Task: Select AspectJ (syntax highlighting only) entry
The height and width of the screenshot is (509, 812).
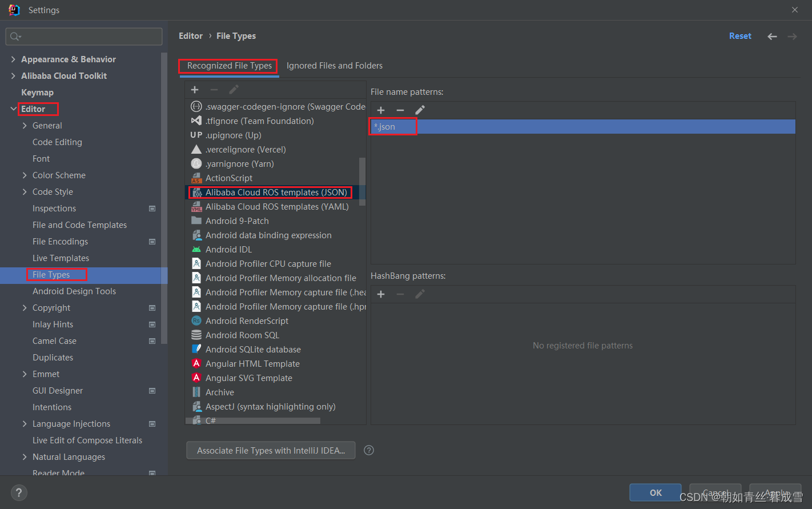Action: pyautogui.click(x=271, y=407)
